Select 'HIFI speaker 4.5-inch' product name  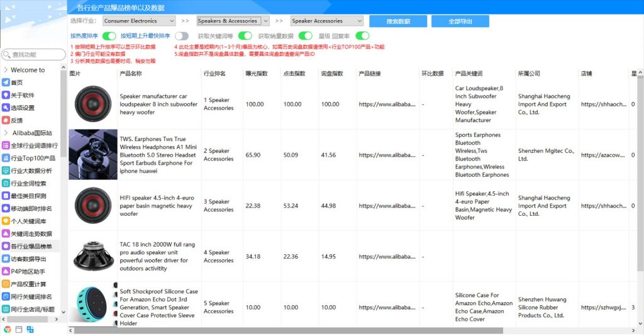pos(157,206)
